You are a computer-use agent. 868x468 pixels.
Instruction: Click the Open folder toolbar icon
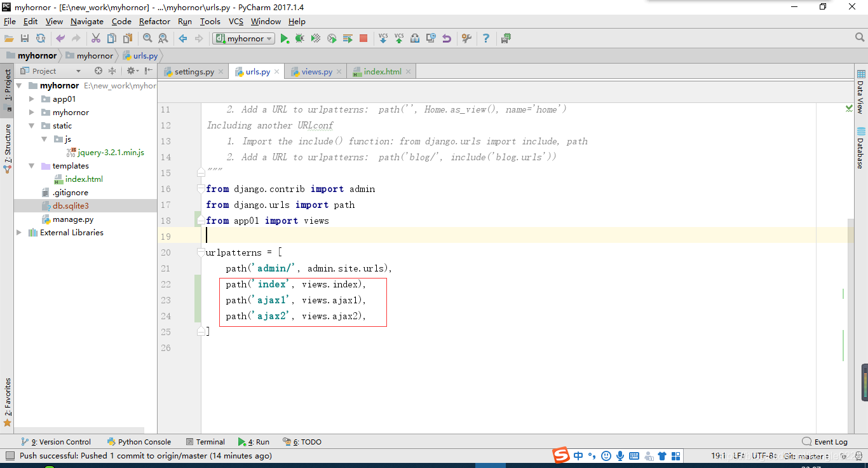9,39
